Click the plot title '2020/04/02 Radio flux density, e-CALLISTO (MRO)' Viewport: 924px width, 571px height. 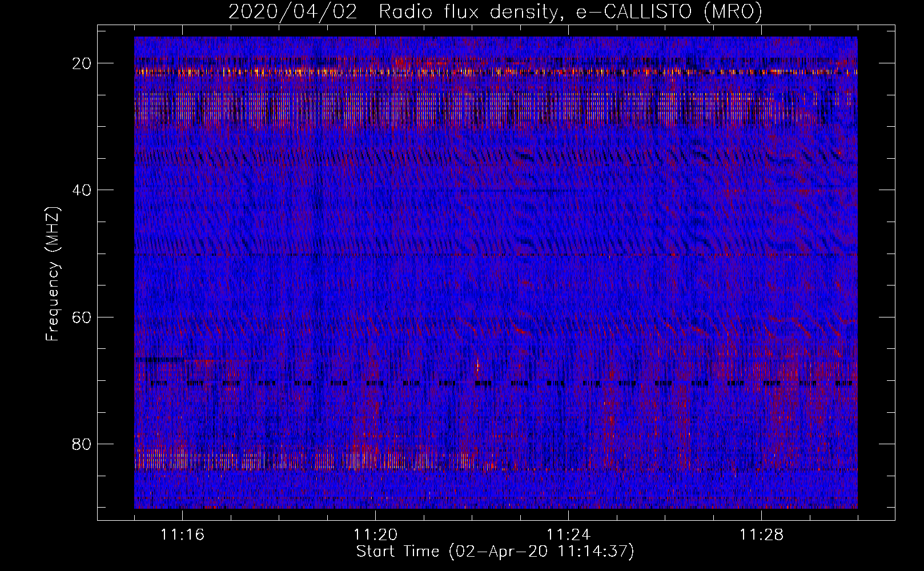tap(495, 11)
